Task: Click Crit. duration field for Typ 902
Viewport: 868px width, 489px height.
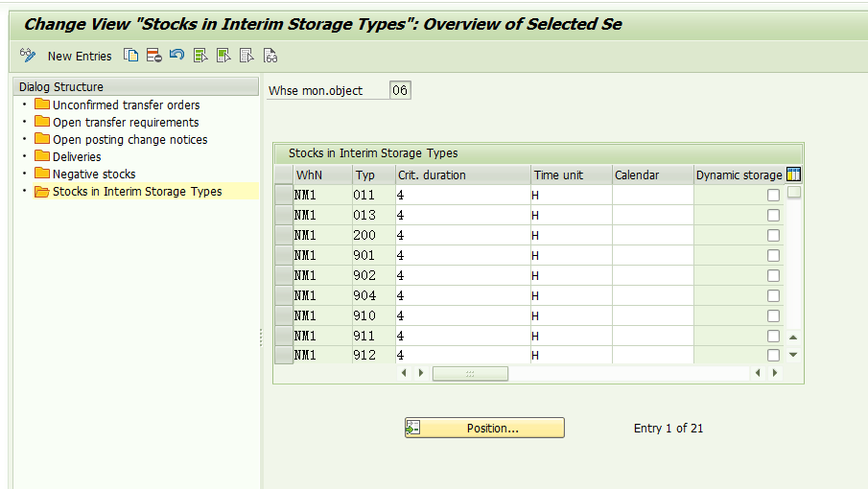Action: (463, 275)
